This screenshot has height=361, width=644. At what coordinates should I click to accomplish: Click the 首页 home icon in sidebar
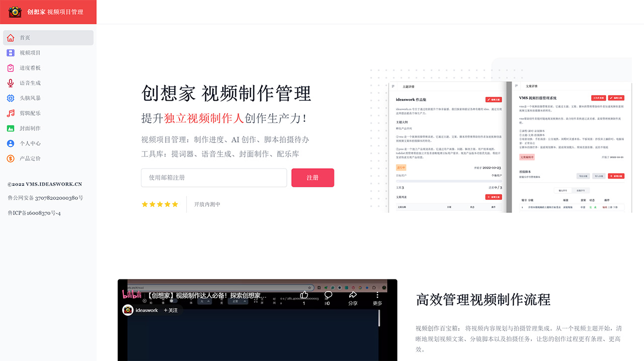(x=10, y=37)
